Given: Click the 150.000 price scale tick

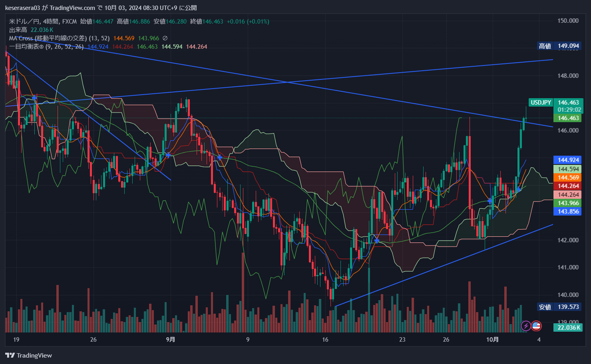Looking at the screenshot, I should (568, 21).
